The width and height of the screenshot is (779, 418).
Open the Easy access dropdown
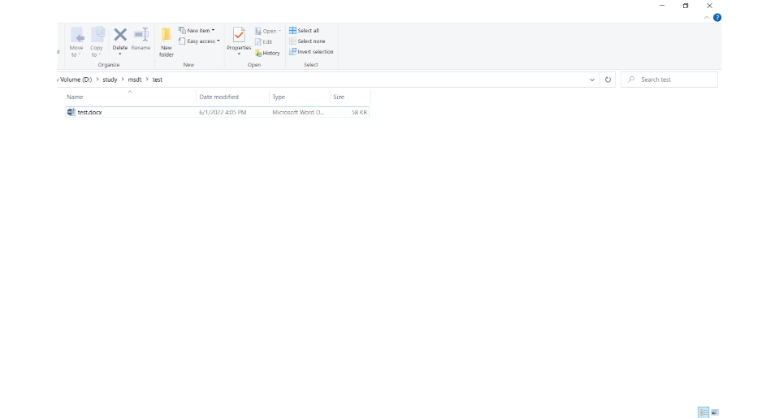click(x=199, y=41)
